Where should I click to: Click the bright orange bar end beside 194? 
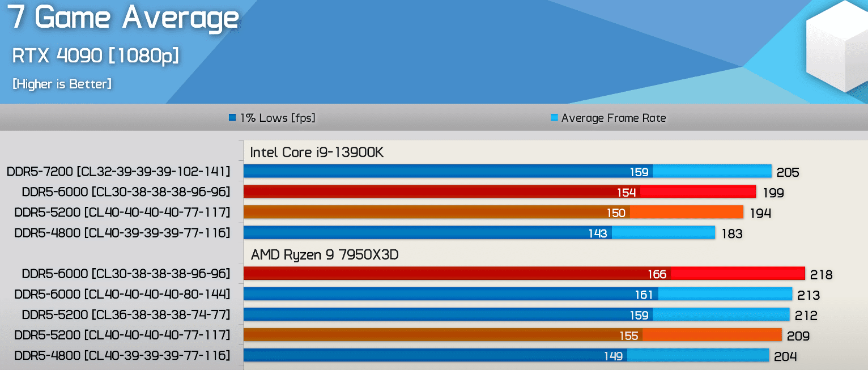tap(687, 212)
